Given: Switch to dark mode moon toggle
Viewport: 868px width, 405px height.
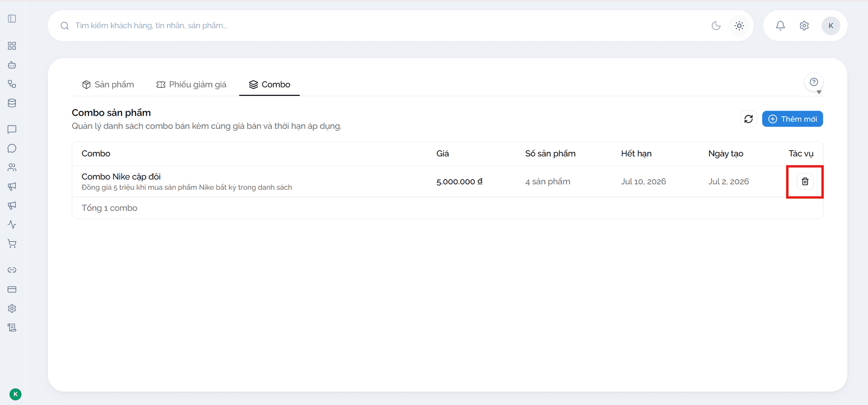Looking at the screenshot, I should [716, 26].
